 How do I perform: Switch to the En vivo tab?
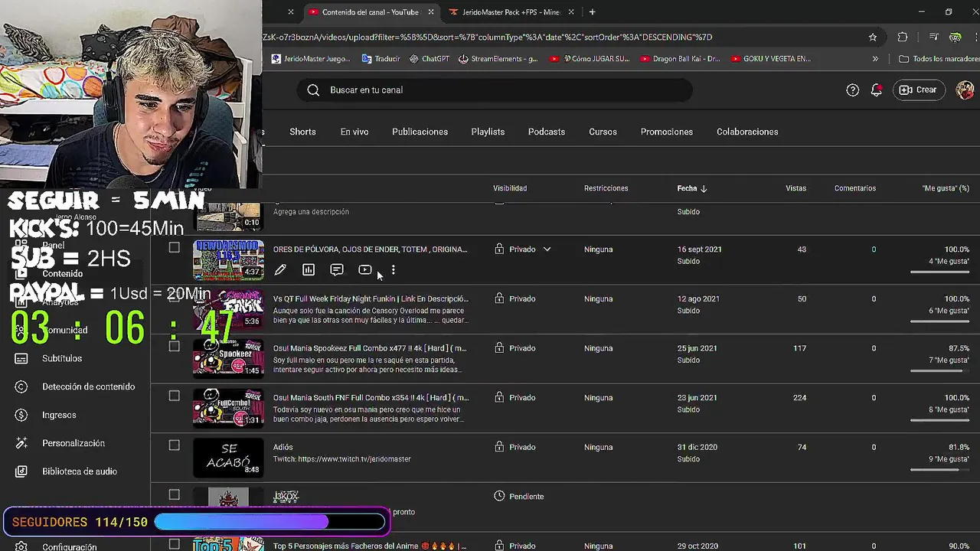(x=354, y=132)
